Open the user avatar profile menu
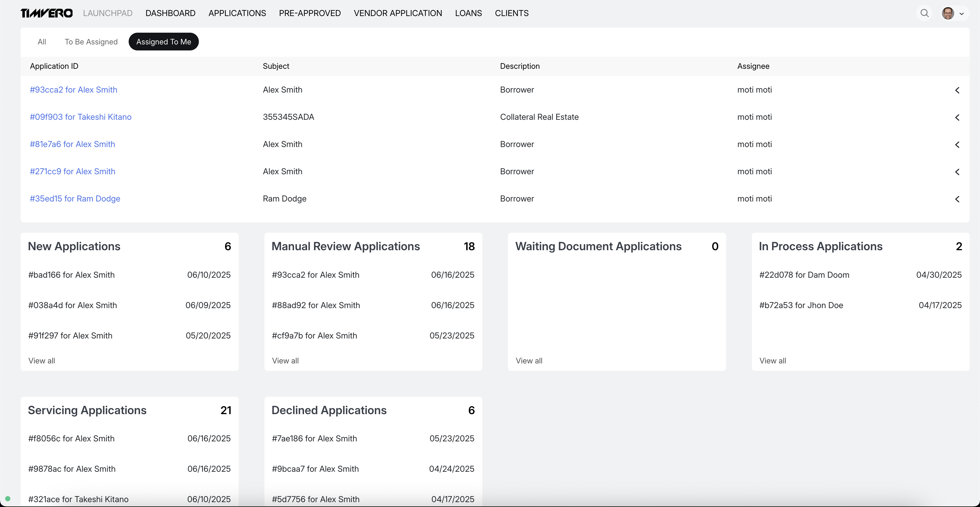The height and width of the screenshot is (507, 980). click(x=948, y=13)
